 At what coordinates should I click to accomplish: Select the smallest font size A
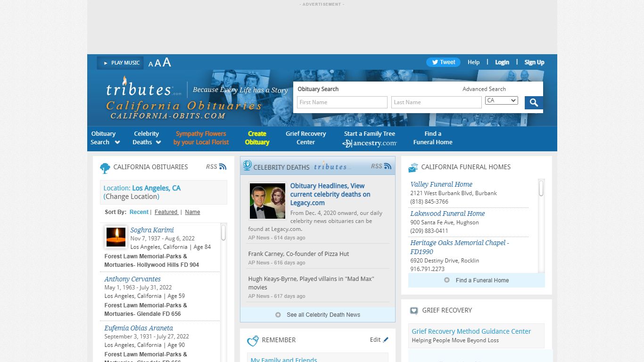click(151, 64)
